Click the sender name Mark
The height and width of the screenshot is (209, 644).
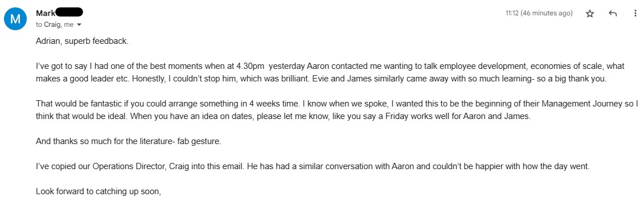46,13
